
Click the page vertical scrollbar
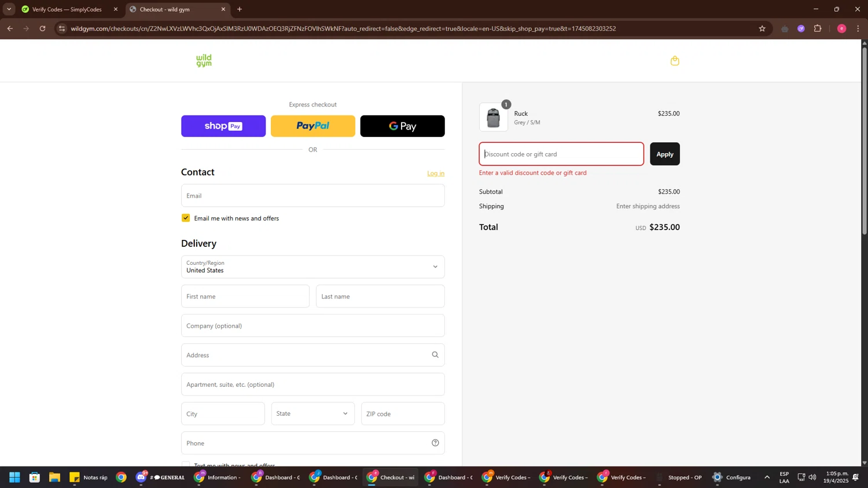tap(865, 140)
